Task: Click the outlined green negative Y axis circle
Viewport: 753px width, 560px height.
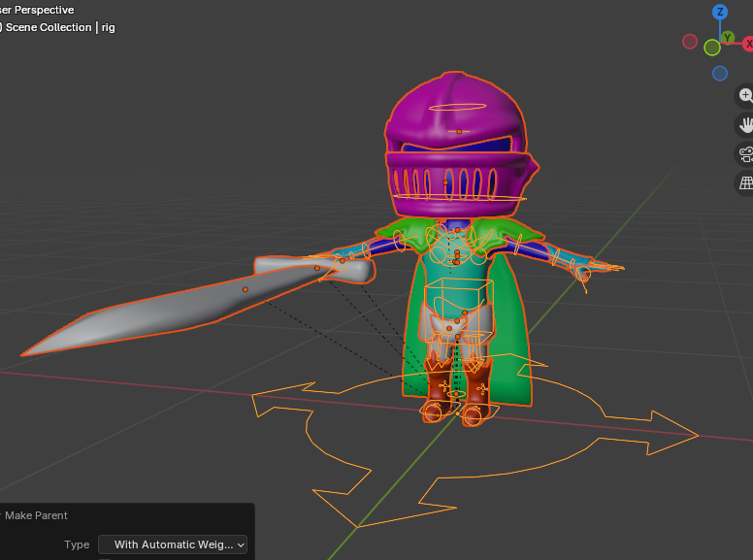Action: [712, 48]
